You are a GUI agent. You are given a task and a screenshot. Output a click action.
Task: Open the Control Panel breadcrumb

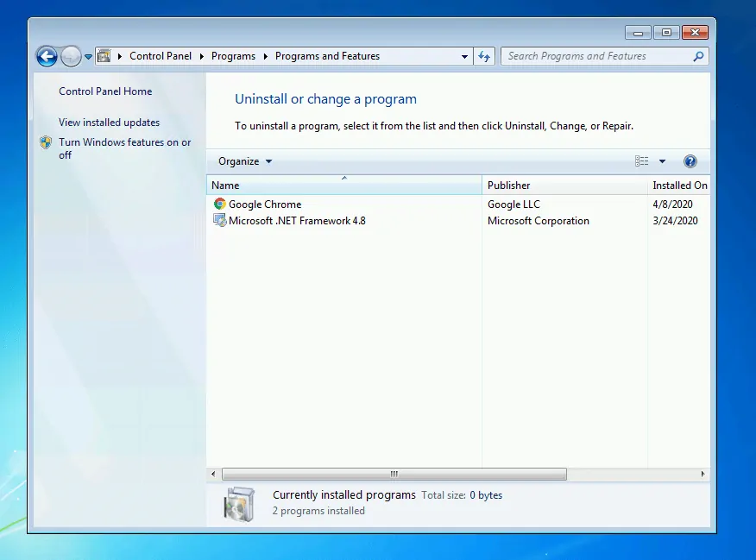tap(161, 55)
